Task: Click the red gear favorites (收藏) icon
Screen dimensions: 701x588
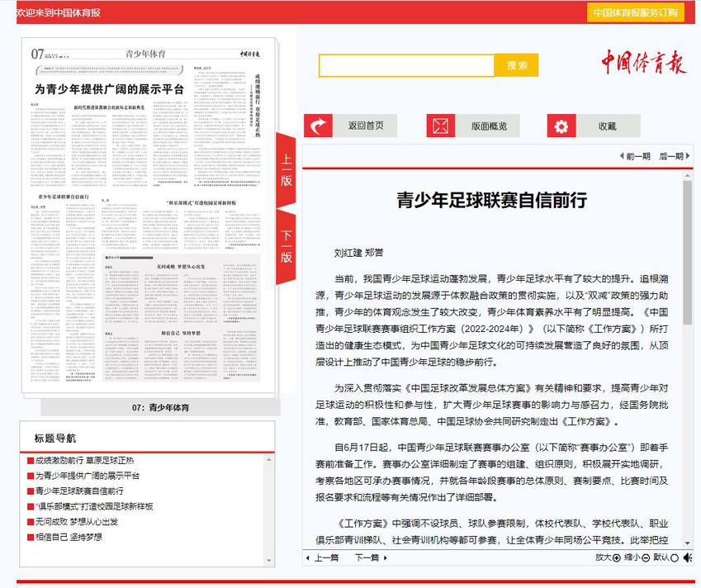Action: pos(561,126)
